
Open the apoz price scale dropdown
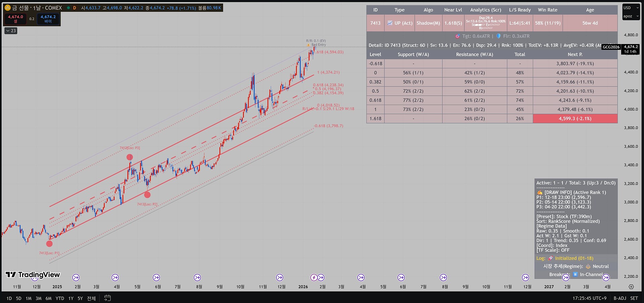coord(631,16)
